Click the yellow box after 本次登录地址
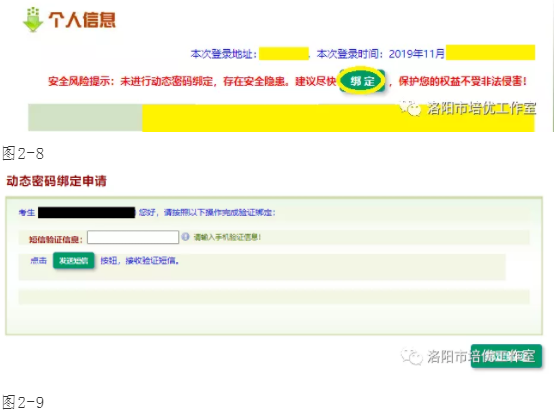556x414 pixels. click(x=284, y=54)
